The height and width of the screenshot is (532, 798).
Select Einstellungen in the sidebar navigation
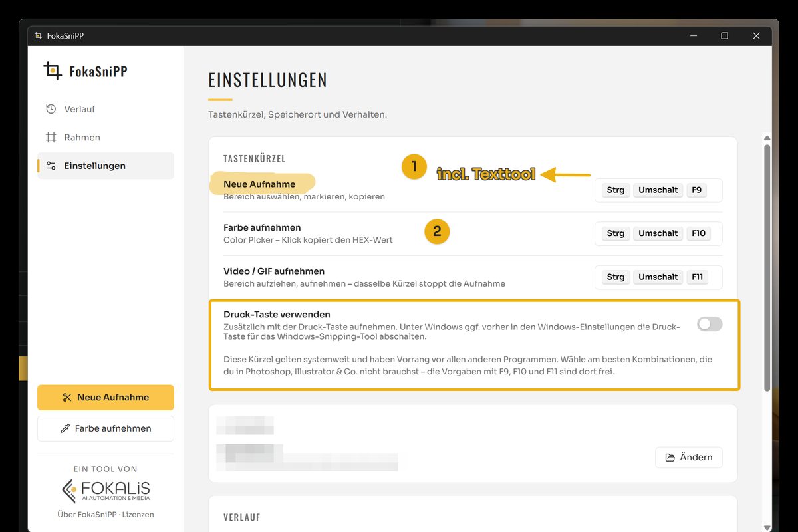point(106,166)
